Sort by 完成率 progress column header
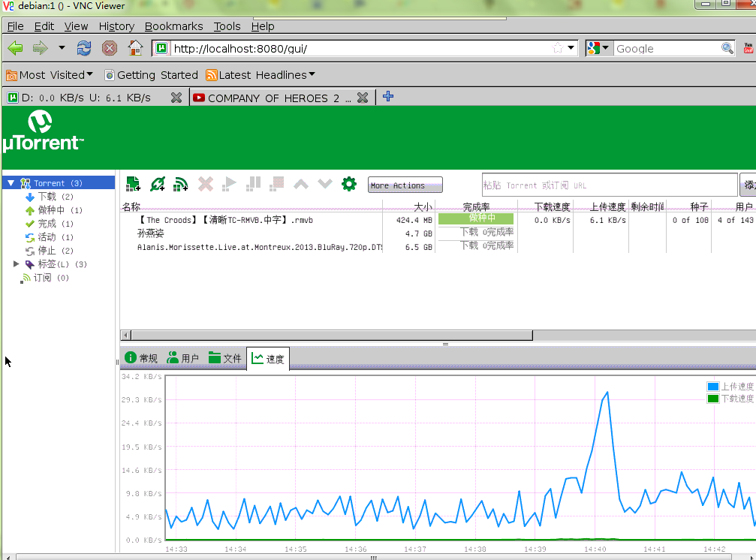This screenshot has height=560, width=756. (477, 206)
